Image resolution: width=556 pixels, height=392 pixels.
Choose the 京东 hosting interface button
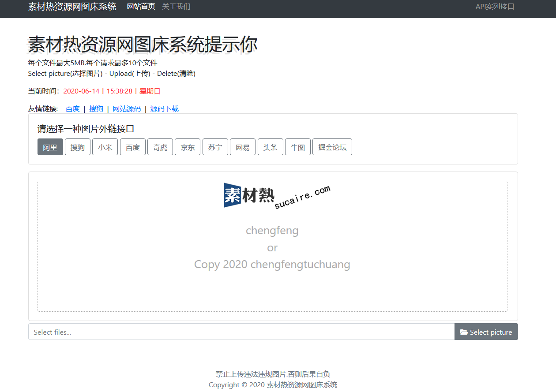click(x=188, y=147)
